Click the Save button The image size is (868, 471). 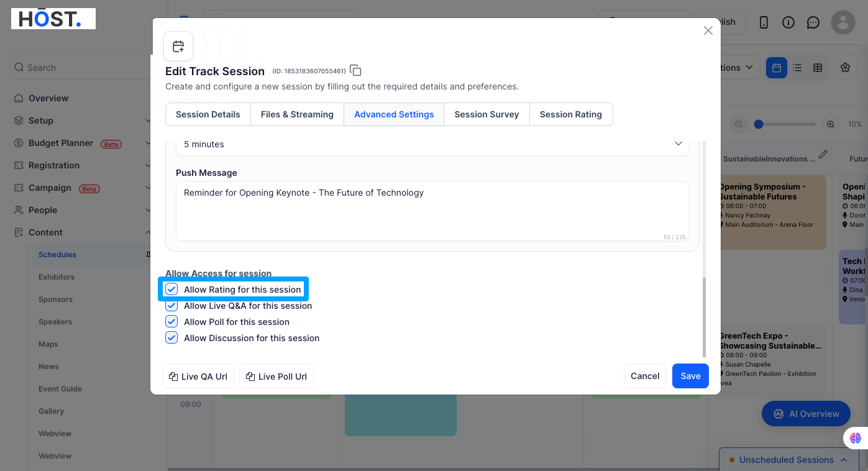(690, 376)
